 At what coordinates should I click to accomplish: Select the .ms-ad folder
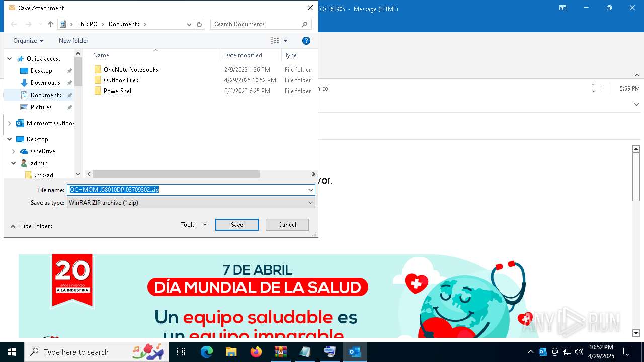[x=44, y=175]
